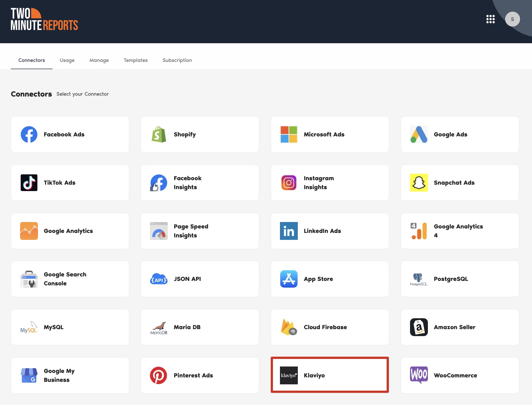Image resolution: width=532 pixels, height=405 pixels.
Task: Select the JSON API connector label
Action: (x=187, y=279)
